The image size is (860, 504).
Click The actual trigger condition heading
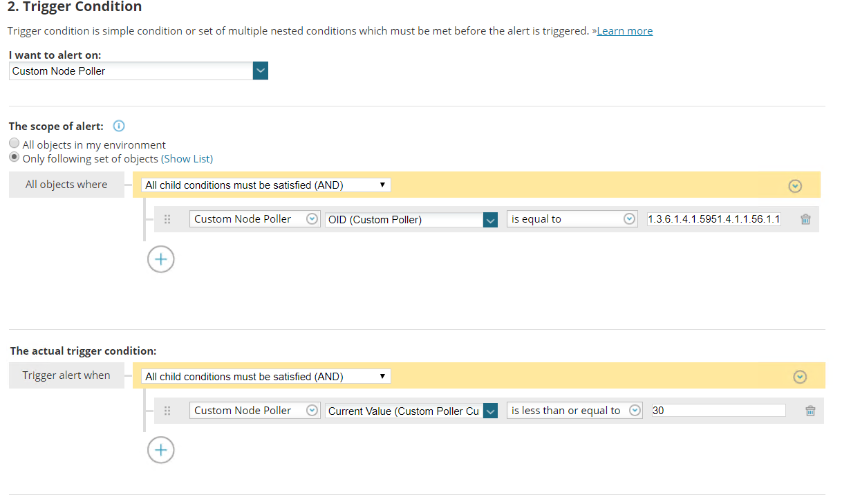pyautogui.click(x=83, y=351)
